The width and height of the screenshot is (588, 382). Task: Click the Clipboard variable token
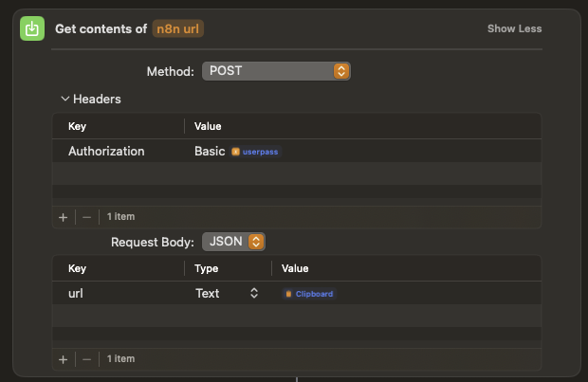[309, 294]
